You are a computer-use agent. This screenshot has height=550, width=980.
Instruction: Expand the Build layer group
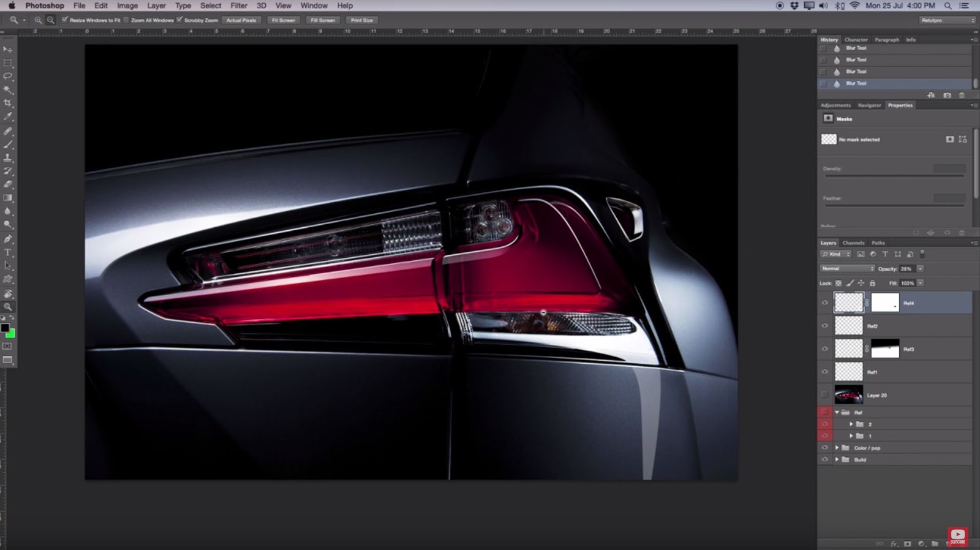pos(837,459)
